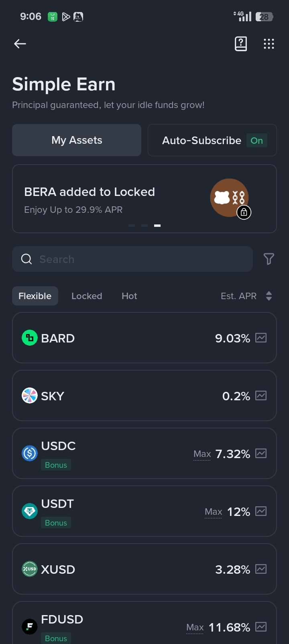Tap the Bonus tag under USDT
Screen dimensions: 289x644
(x=56, y=523)
